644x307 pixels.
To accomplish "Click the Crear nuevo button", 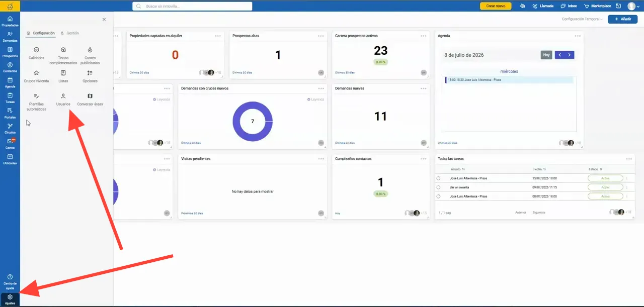I will coord(496,6).
